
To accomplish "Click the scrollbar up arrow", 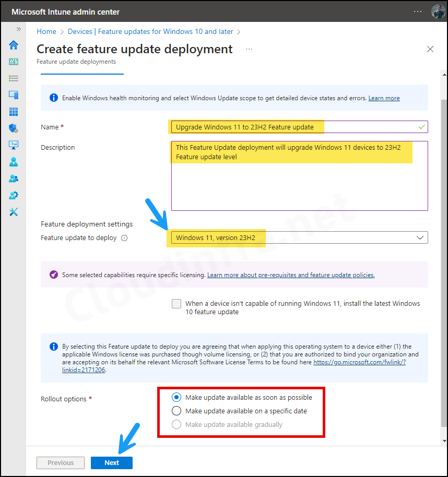I will (444, 74).
